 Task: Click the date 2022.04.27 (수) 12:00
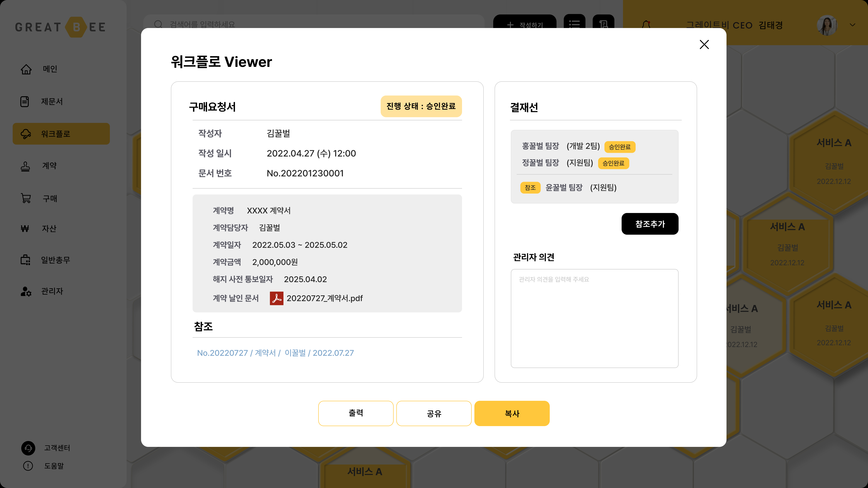(311, 154)
